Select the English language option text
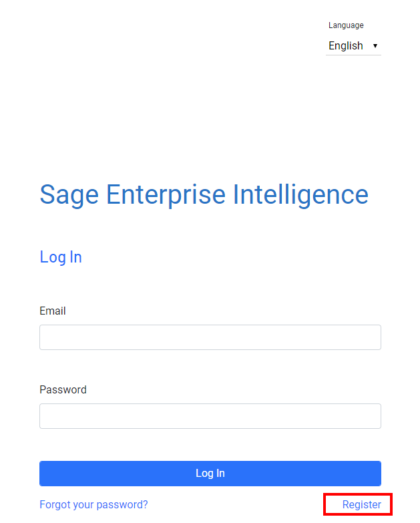The width and height of the screenshot is (420, 523). [x=345, y=46]
